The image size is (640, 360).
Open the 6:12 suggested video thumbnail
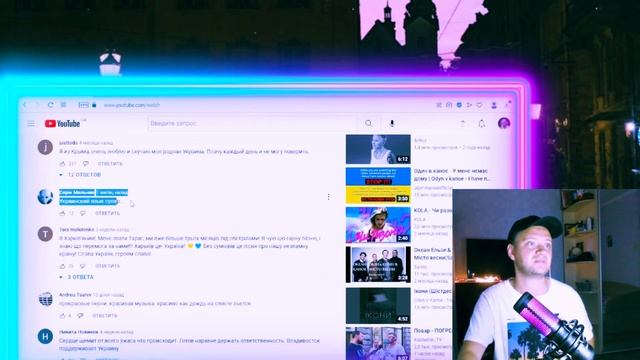tap(378, 149)
